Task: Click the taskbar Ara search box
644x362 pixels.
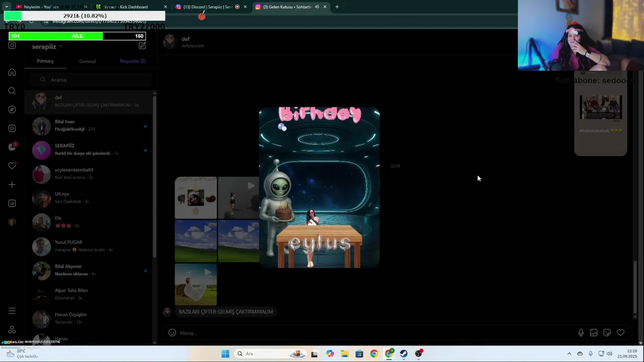Action: (270, 353)
